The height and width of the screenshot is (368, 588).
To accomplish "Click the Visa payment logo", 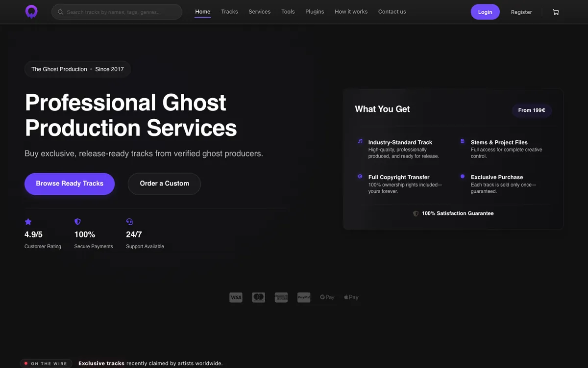I will click(x=236, y=297).
